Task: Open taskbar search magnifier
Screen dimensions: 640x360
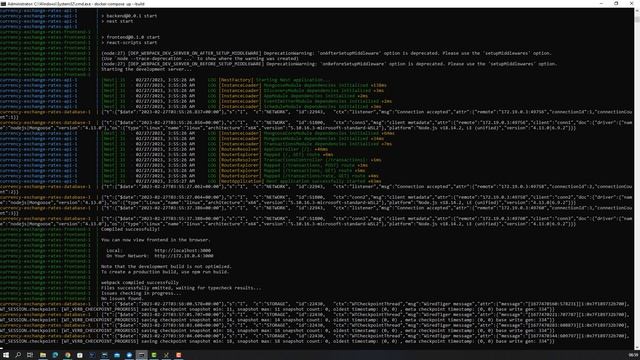Action: 18,355
